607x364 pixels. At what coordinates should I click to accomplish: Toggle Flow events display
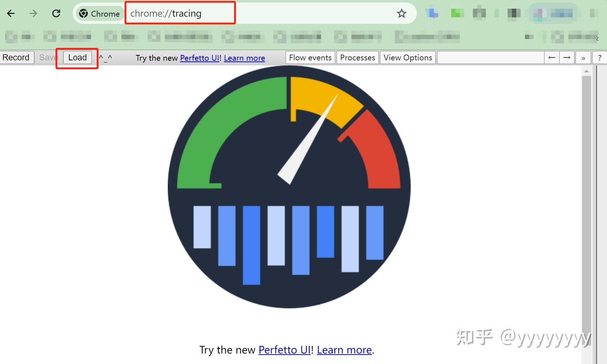coord(310,57)
